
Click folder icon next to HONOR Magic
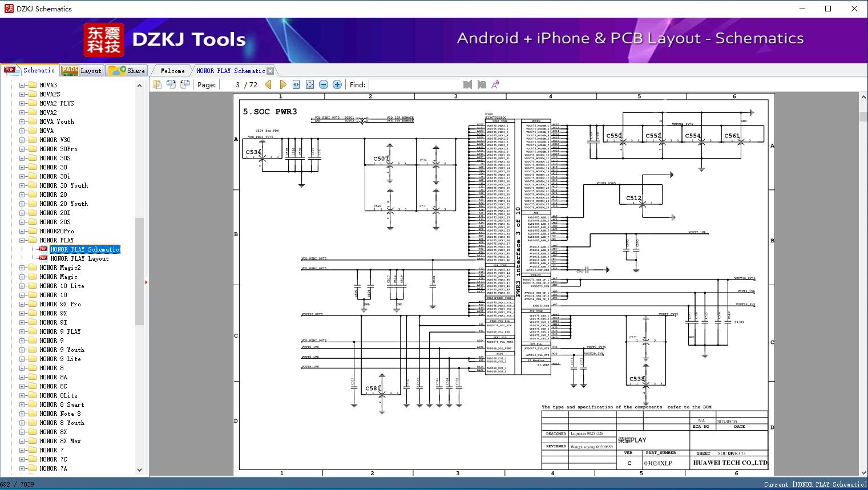tap(32, 277)
